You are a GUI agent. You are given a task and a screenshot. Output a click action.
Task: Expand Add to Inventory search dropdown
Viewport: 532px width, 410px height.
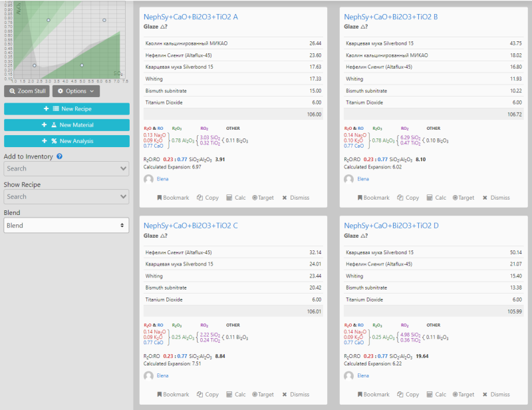(x=66, y=169)
